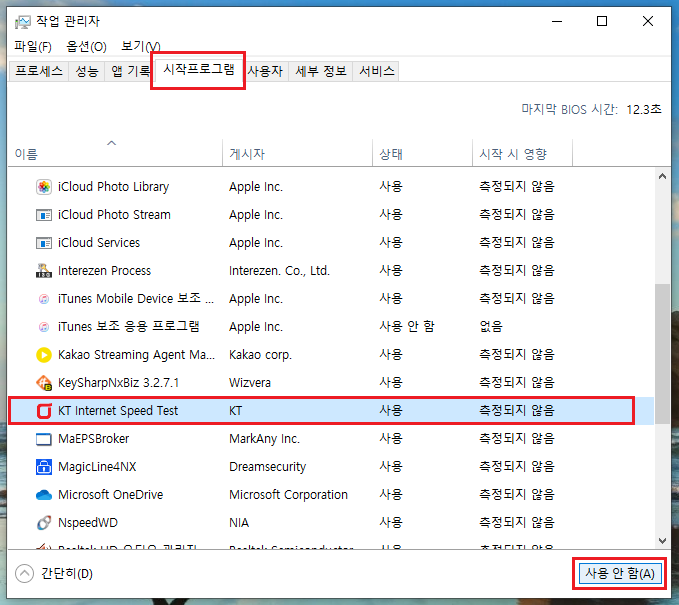Switch to the 성능 tab
This screenshot has height=605, width=679.
[87, 71]
